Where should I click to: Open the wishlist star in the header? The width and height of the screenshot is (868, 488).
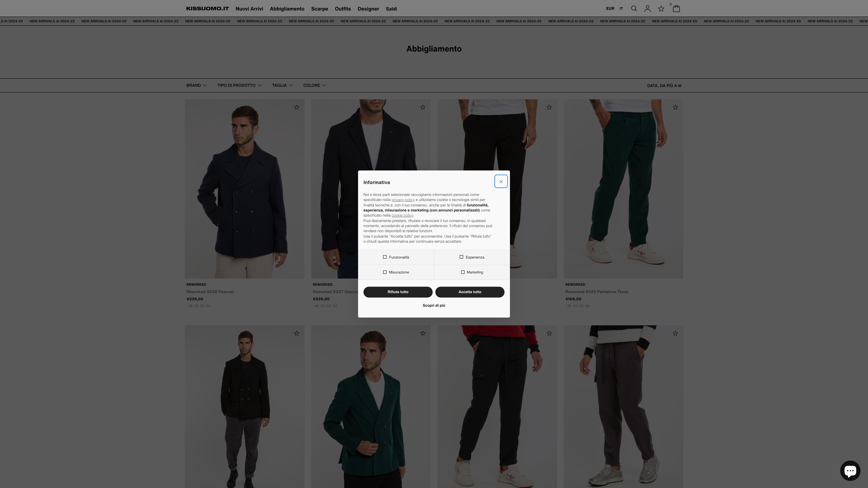click(x=661, y=8)
